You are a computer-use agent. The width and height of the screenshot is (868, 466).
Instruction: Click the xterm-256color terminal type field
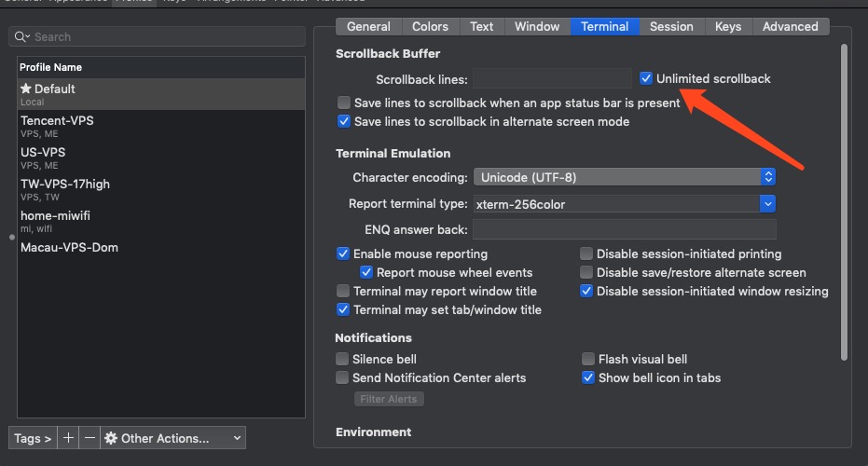coord(616,204)
